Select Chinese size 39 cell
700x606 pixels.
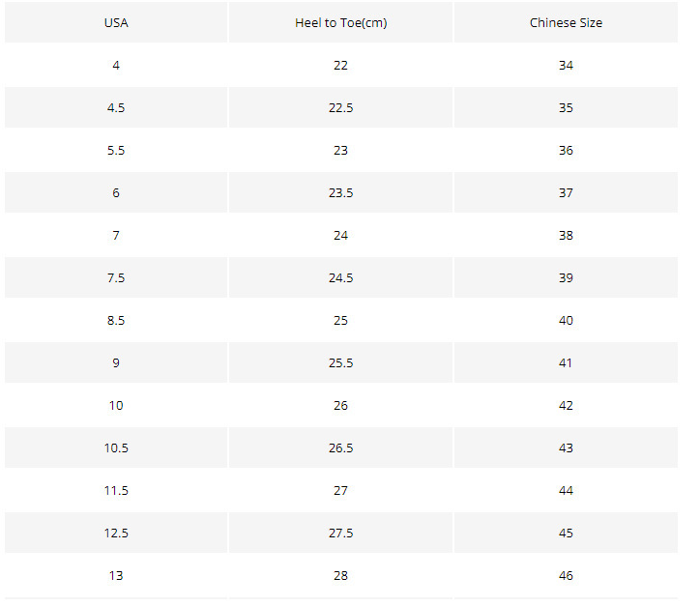coord(566,278)
